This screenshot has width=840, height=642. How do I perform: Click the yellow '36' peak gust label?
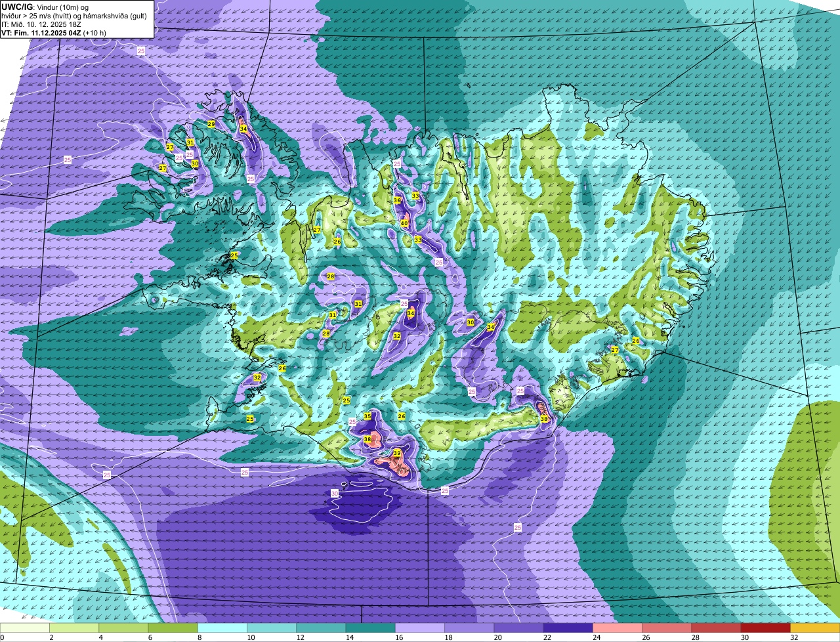397,200
